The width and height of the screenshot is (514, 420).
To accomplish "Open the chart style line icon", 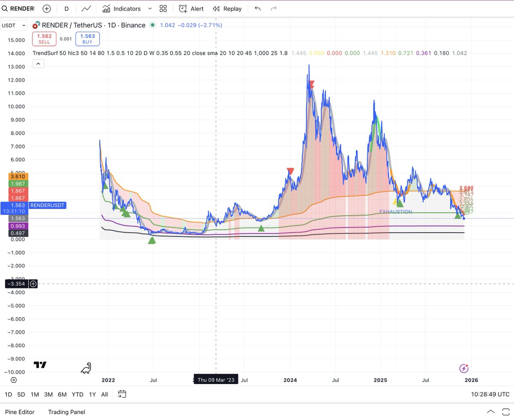I will [x=87, y=9].
